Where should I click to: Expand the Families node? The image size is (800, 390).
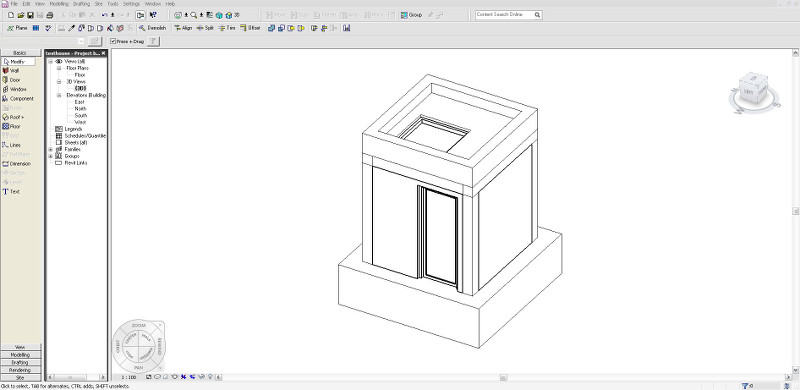(51, 150)
